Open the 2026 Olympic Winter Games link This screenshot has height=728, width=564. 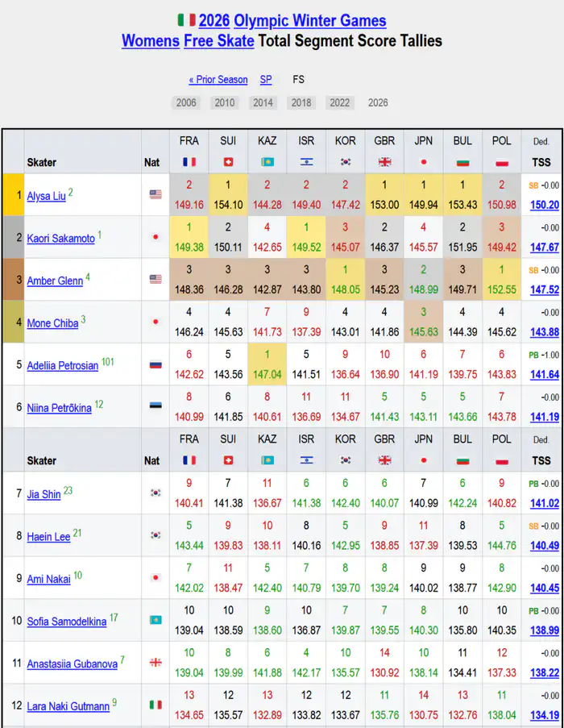pos(292,20)
